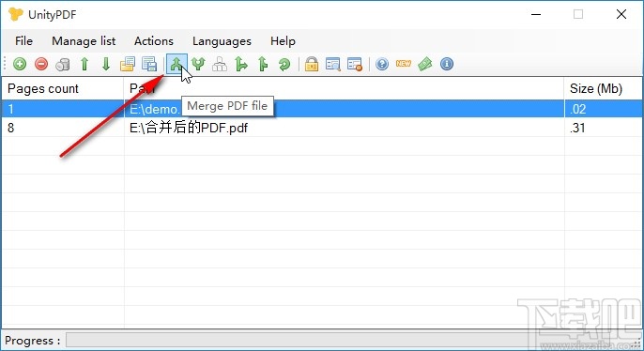Click the grayed-out hierarchy toolbar icon

pos(220,64)
